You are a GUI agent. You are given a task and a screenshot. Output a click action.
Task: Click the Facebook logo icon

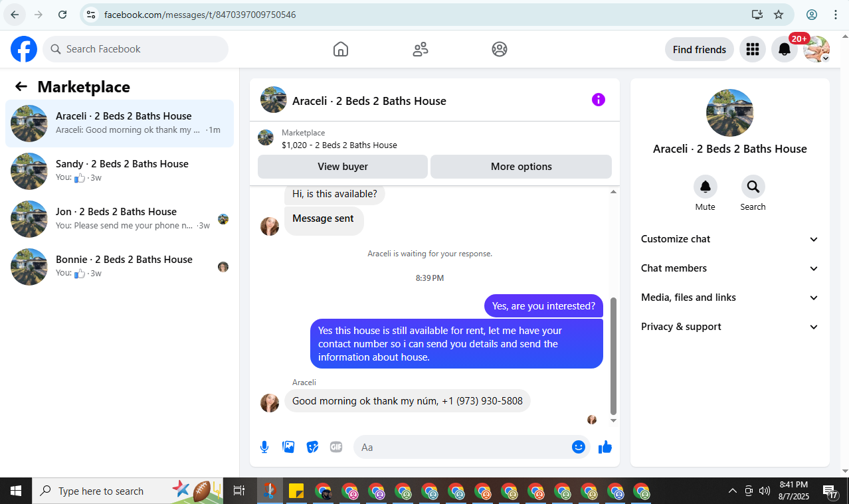pos(24,49)
